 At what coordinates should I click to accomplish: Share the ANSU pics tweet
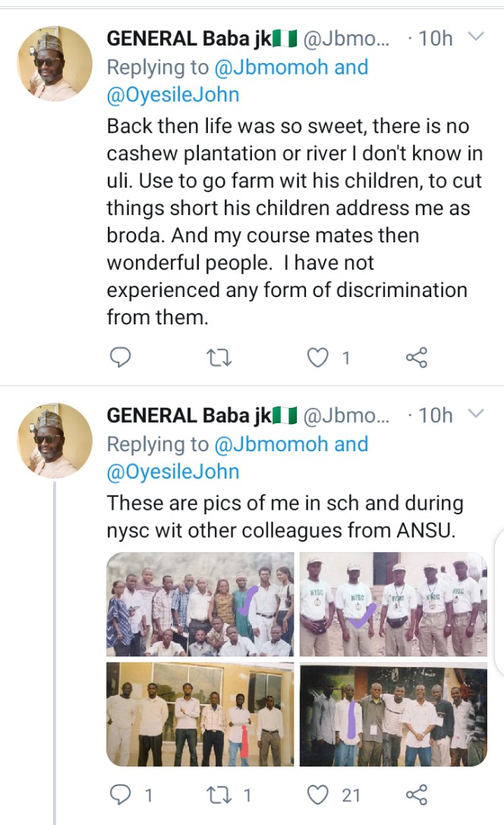(417, 795)
